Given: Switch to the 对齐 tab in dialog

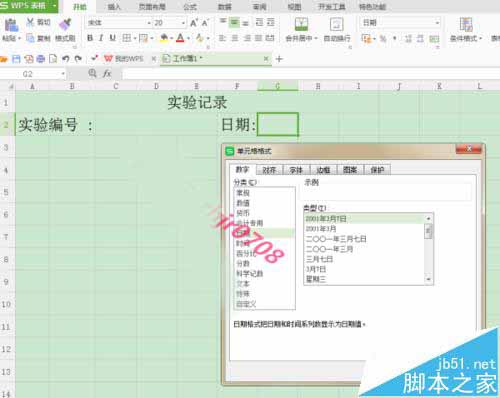Looking at the screenshot, I should [269, 170].
